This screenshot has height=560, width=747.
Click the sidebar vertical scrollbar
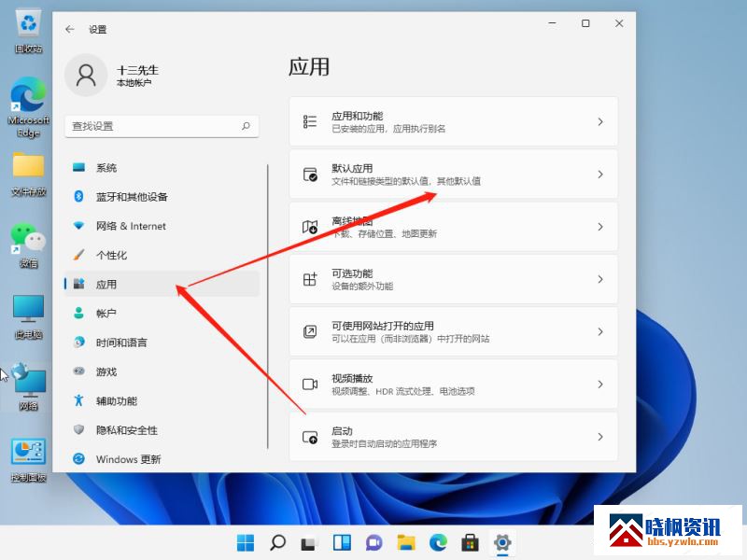(268, 306)
